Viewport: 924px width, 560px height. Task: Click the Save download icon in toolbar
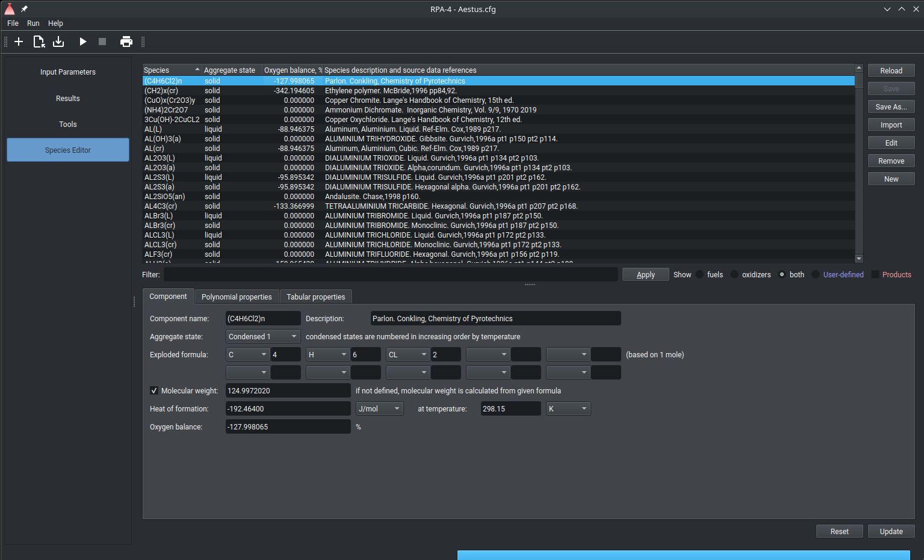coord(58,42)
